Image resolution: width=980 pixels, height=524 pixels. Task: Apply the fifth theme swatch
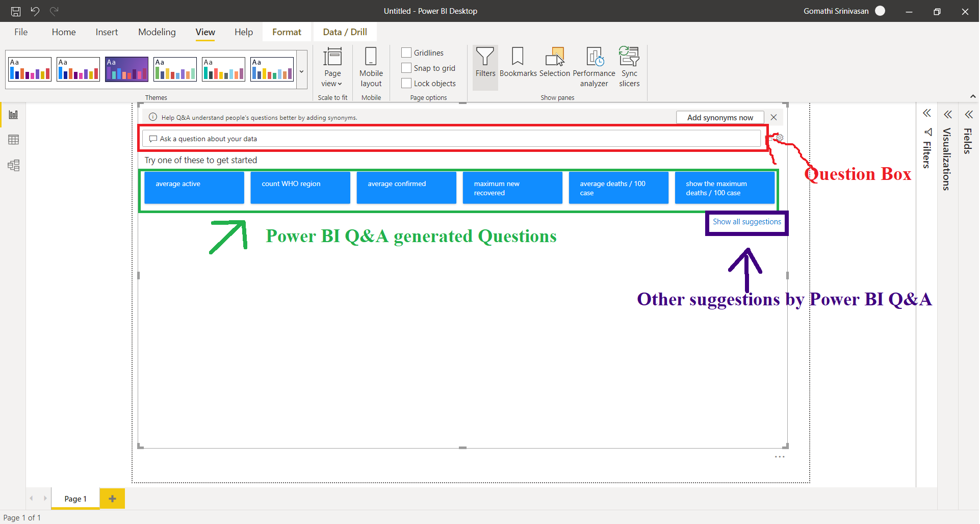click(x=224, y=69)
